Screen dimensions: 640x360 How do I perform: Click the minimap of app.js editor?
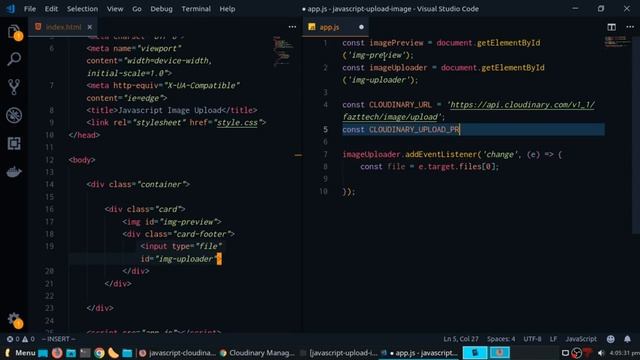pyautogui.click(x=618, y=41)
